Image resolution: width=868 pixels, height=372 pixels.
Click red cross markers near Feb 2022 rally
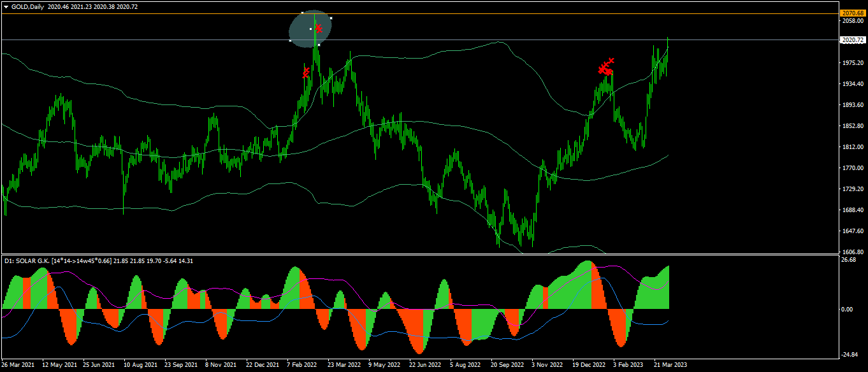point(306,72)
